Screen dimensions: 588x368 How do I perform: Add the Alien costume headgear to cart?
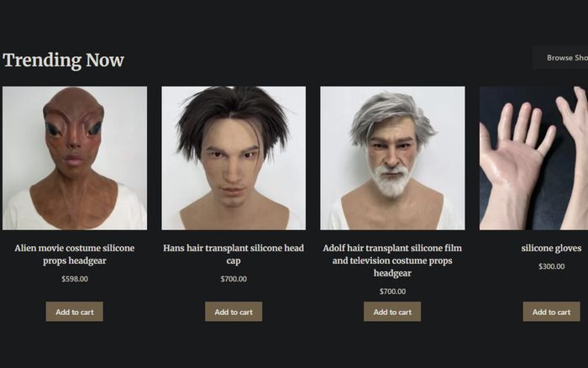coord(75,312)
